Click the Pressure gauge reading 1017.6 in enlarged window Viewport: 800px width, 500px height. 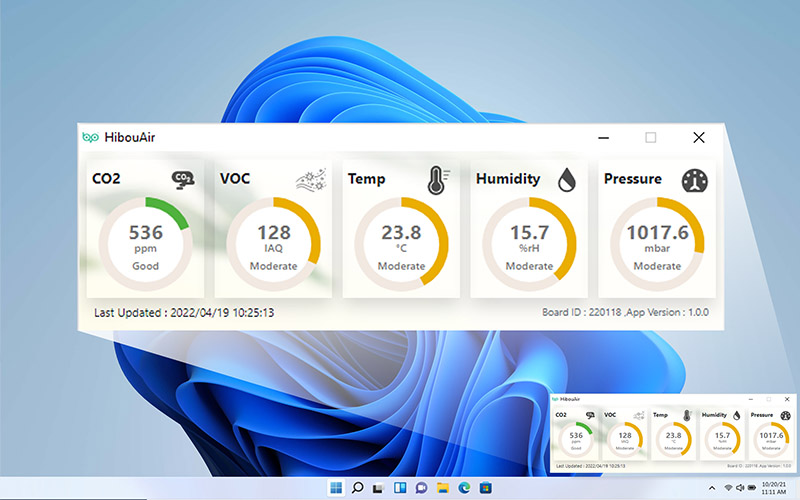[x=658, y=244]
